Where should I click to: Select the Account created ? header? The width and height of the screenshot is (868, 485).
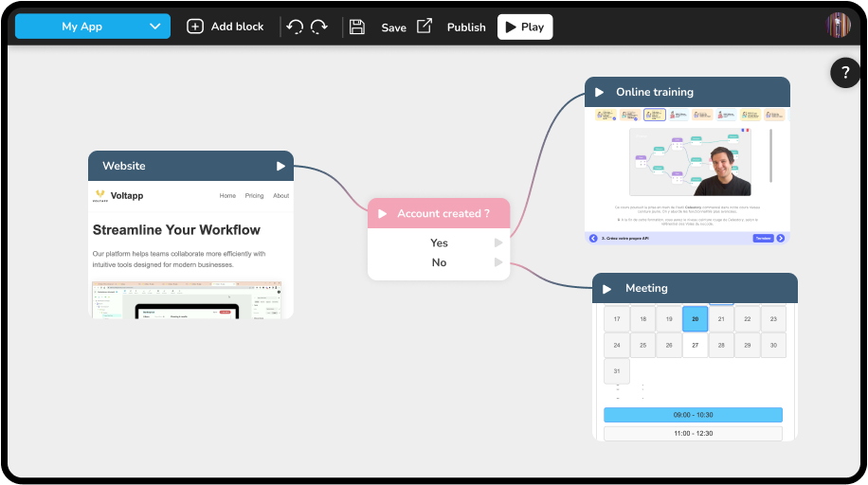[x=439, y=213]
